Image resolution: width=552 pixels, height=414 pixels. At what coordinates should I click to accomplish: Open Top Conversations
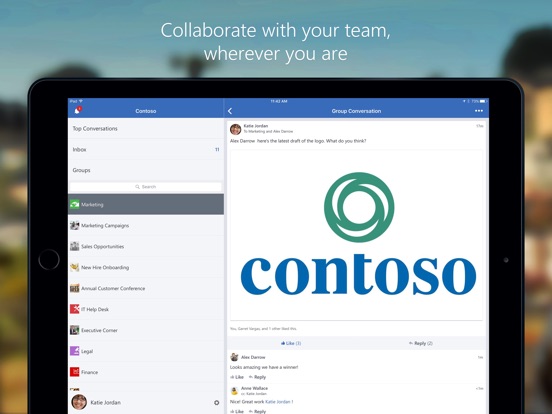coord(146,128)
